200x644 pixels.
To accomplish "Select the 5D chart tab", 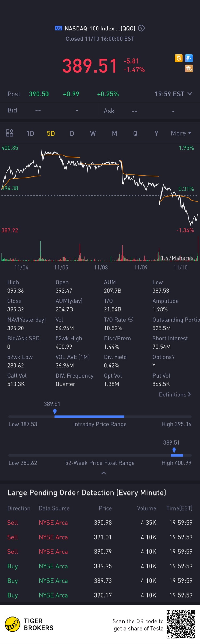I will [51, 133].
